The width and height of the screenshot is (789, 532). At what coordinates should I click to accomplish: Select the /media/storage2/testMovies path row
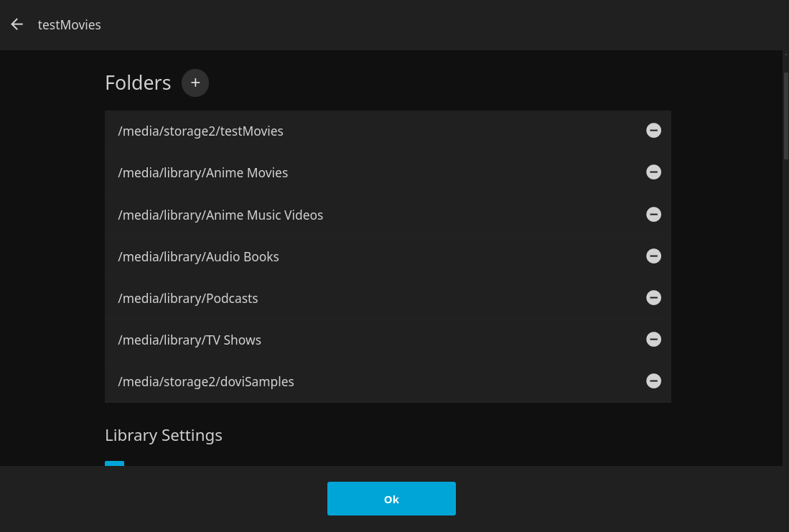pyautogui.click(x=201, y=131)
